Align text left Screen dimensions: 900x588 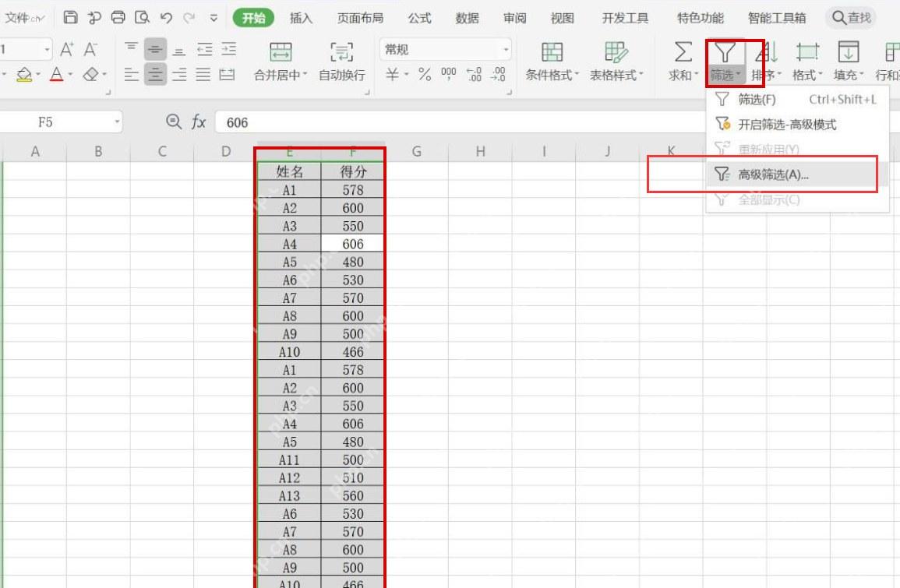(132, 74)
